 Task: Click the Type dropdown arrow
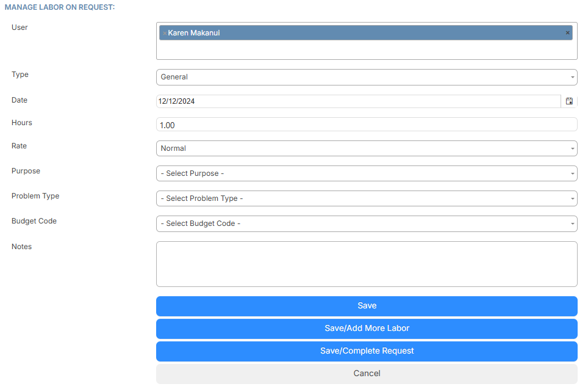coord(571,77)
